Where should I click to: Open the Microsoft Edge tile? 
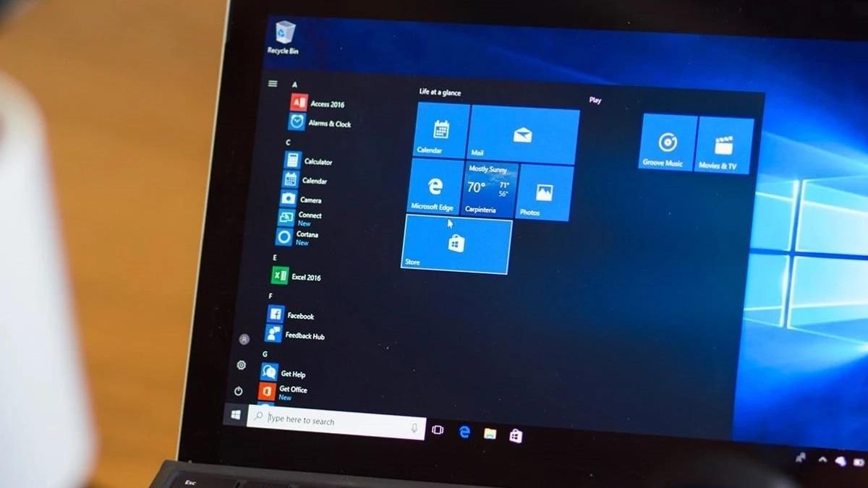(x=436, y=187)
